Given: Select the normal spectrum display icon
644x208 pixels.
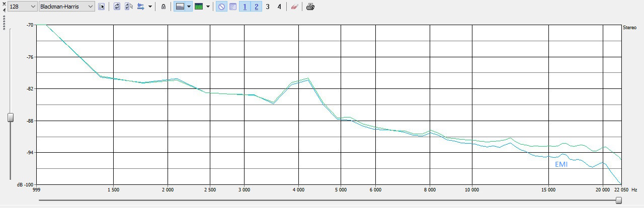Looking at the screenshot, I should [180, 7].
